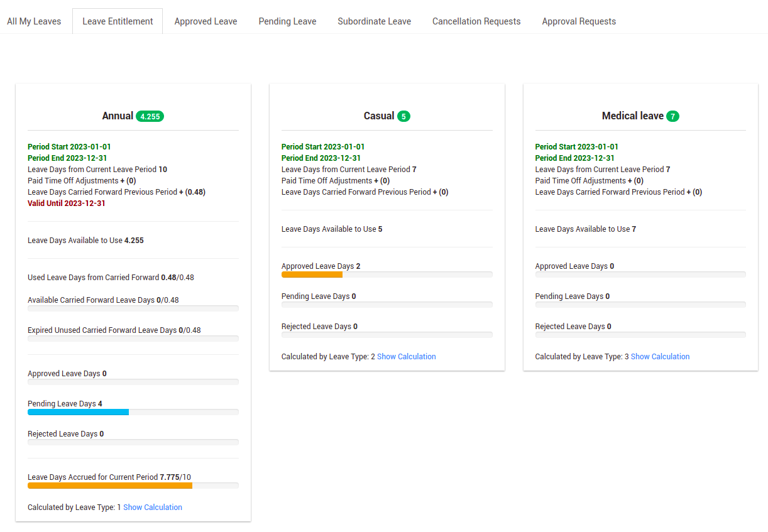Click Casual 'Pending Leave Days 0' text

coord(319,296)
